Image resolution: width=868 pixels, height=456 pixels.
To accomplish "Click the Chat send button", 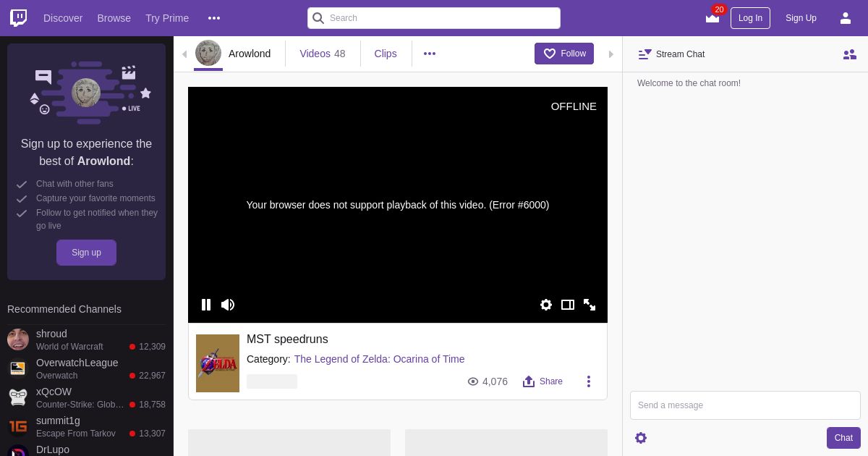I will (843, 438).
